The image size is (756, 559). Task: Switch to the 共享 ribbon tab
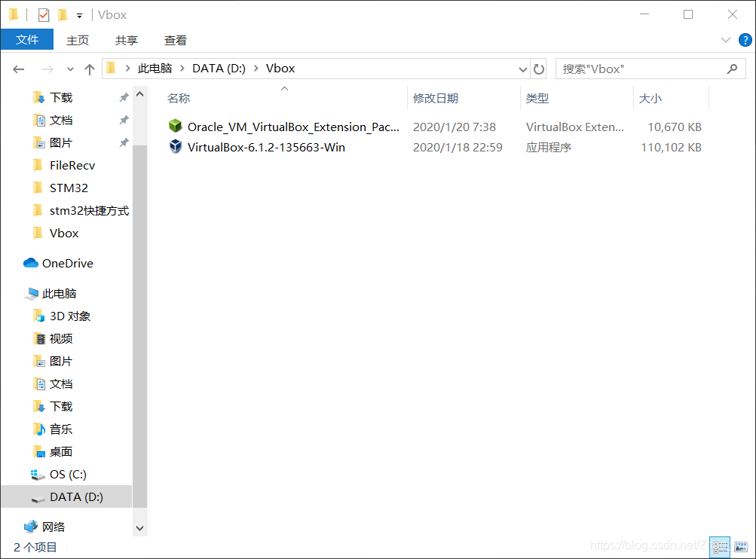coord(127,41)
